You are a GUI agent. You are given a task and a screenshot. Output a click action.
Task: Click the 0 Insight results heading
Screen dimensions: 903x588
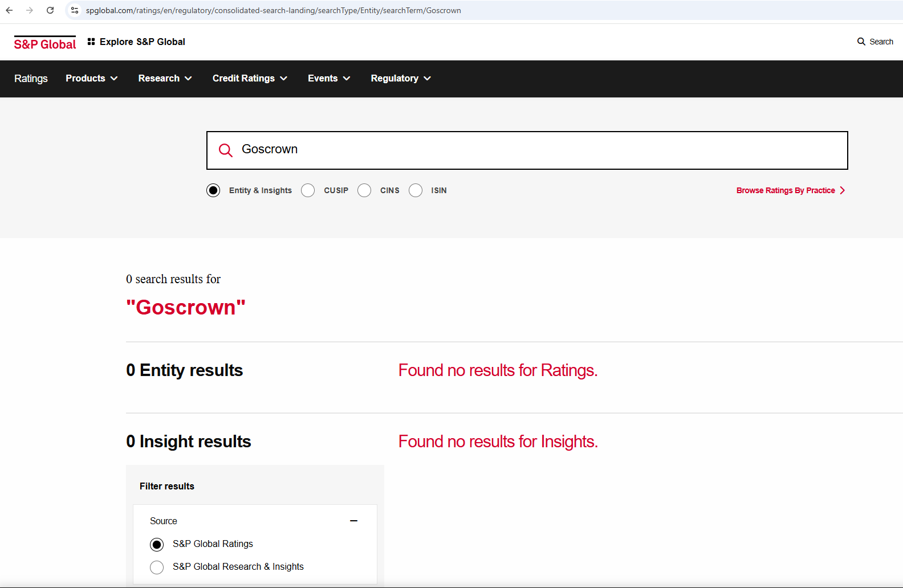click(189, 442)
